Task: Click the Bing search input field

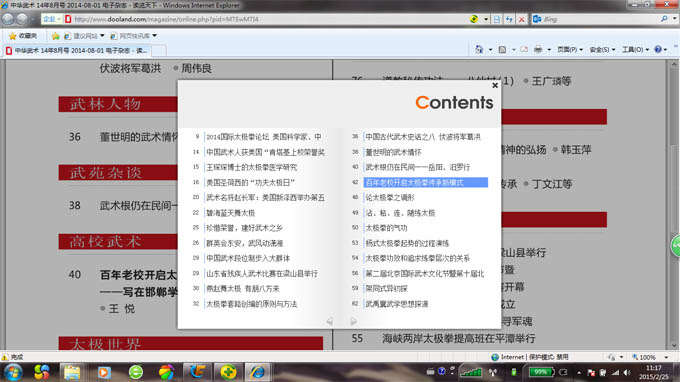Action: point(601,19)
